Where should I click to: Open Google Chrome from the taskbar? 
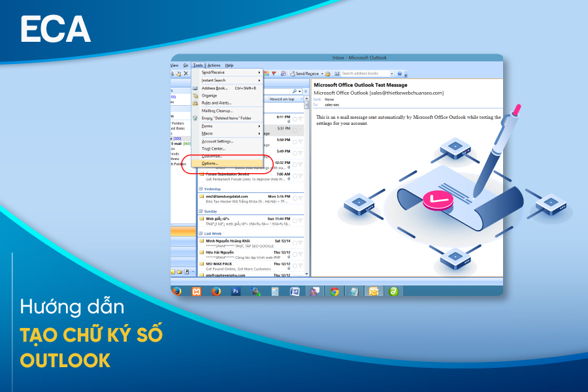(x=334, y=291)
